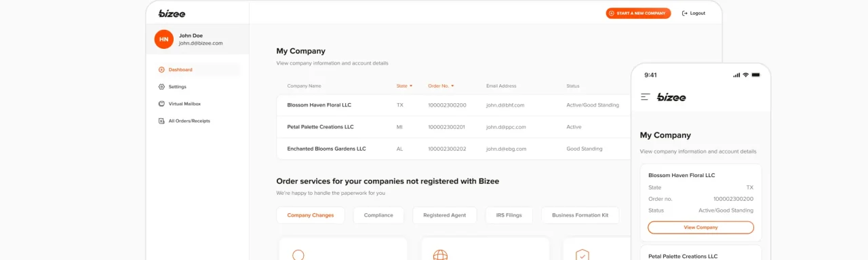Screen dimensions: 868x260
Task: Switch to the IRS Filings tab
Action: pos(509,215)
